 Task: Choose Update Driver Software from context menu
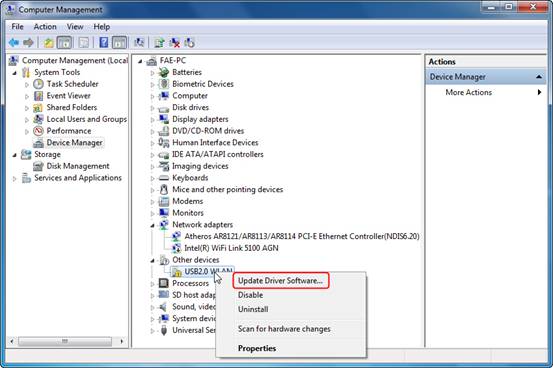[280, 281]
